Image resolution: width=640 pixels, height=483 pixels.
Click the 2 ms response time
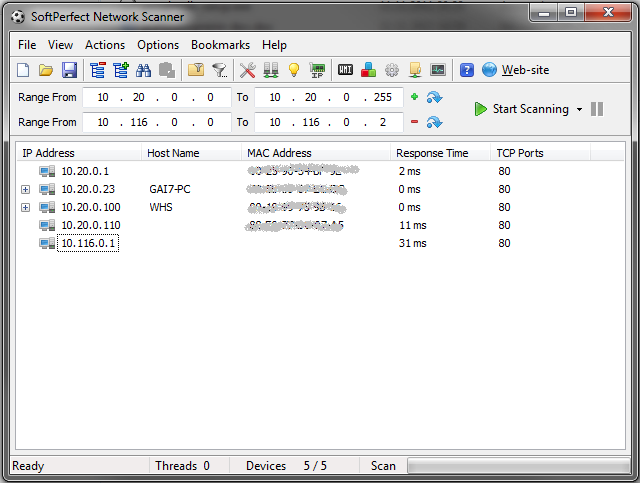coord(409,171)
